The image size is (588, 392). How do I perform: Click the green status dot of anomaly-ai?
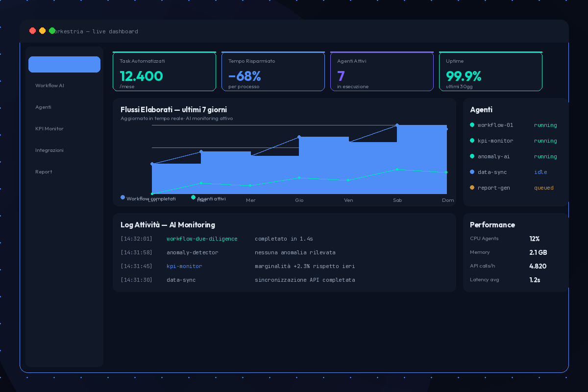tap(472, 156)
